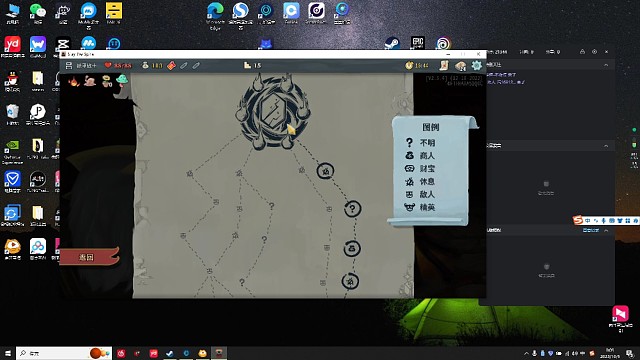Open the Epic Games desktop shortcut
This screenshot has width=640, height=360.
point(418,43)
